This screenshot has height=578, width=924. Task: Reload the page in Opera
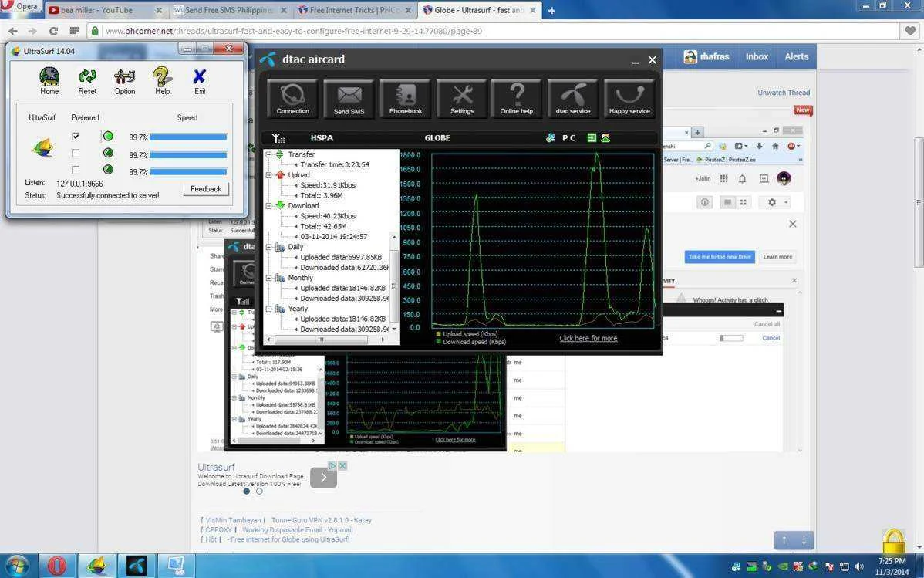point(54,31)
